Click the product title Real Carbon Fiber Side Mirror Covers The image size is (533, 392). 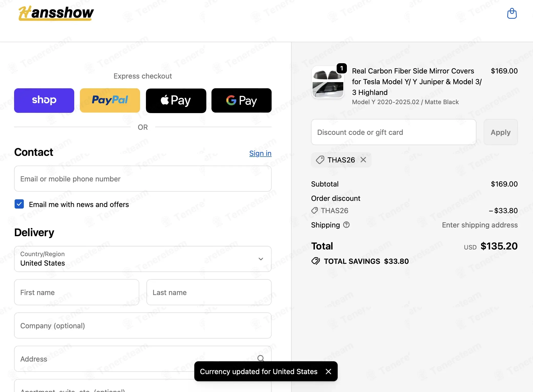417,81
